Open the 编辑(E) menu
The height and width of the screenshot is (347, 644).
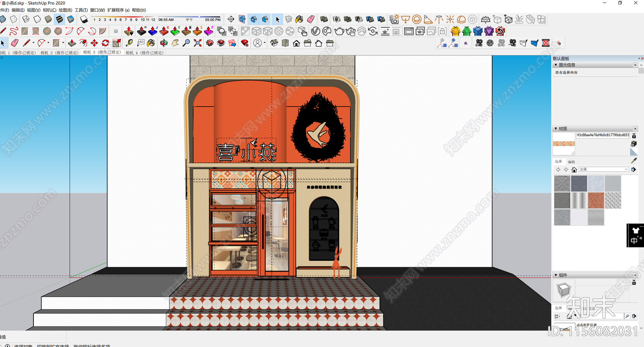18,10
